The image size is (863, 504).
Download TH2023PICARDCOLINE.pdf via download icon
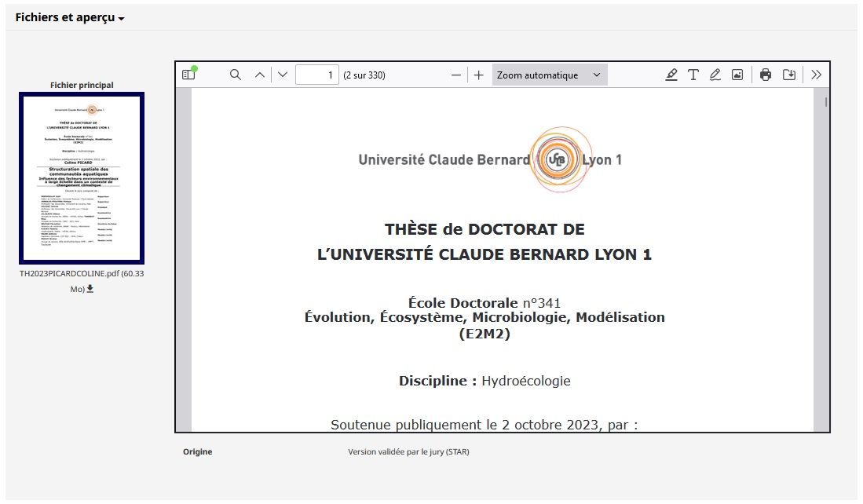pos(90,289)
